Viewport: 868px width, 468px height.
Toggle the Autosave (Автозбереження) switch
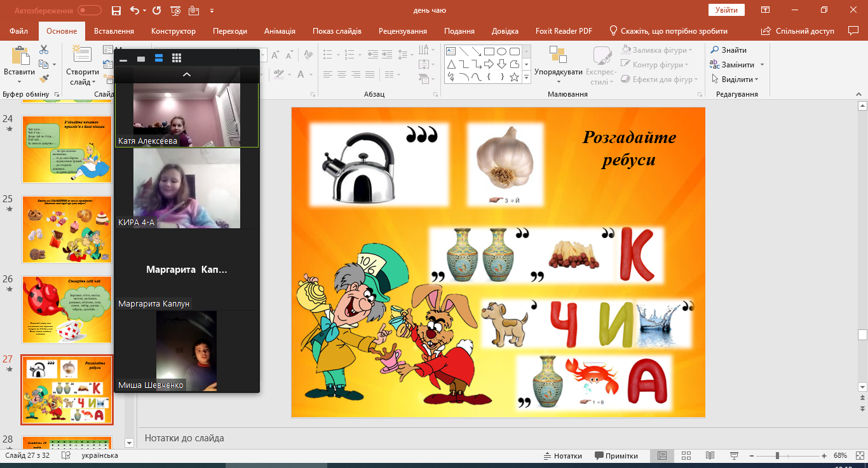(x=90, y=10)
